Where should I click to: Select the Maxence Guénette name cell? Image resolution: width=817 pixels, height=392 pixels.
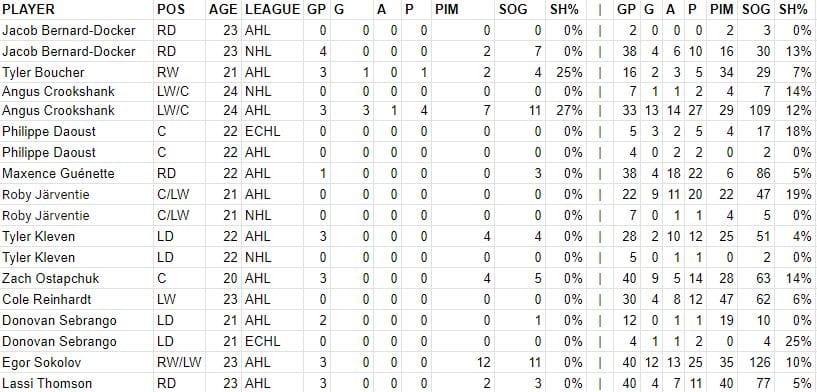[77, 173]
